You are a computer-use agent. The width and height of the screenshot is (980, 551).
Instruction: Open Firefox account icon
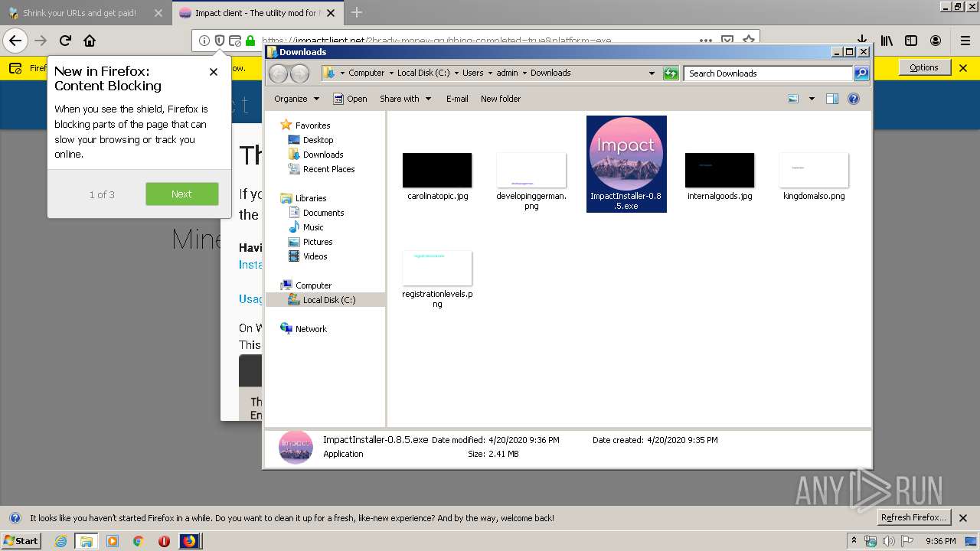936,41
